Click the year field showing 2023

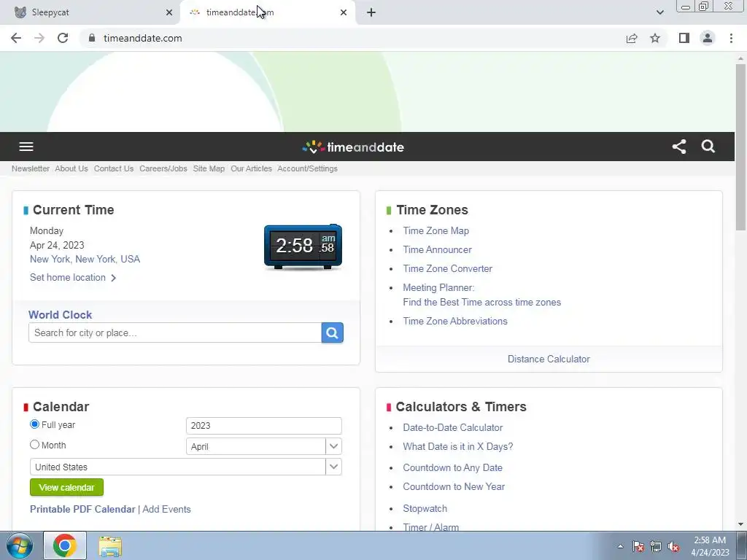point(263,426)
